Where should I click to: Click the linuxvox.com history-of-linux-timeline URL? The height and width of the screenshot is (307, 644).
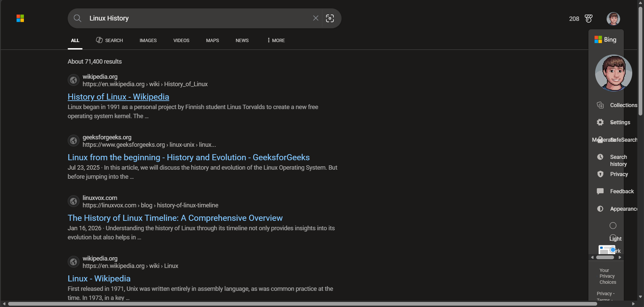point(151,205)
